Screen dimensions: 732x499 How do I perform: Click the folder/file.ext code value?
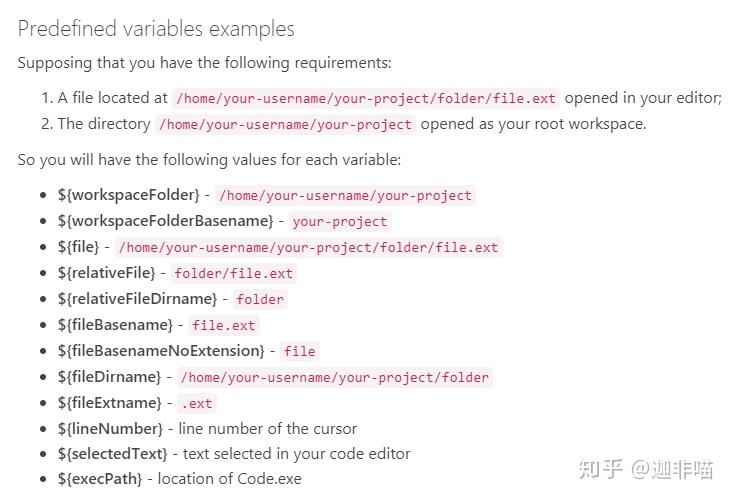[233, 273]
